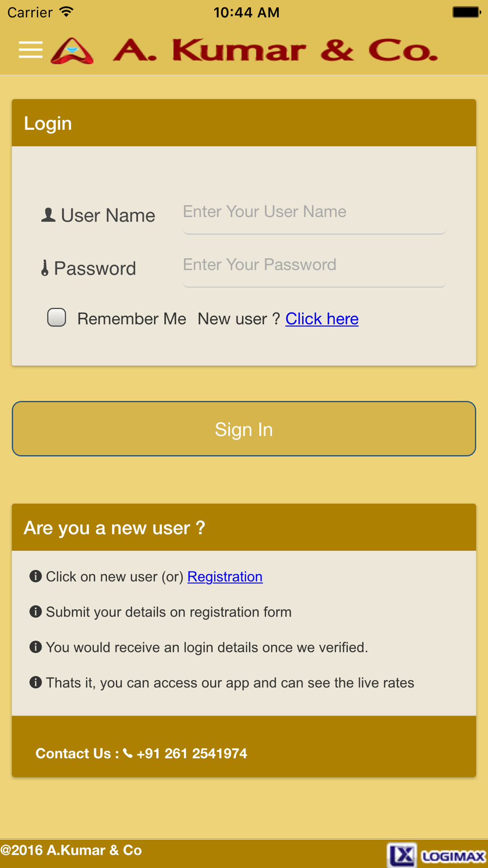Tap the user silhouette icon beside User Name
This screenshot has height=868, width=488.
[48, 215]
